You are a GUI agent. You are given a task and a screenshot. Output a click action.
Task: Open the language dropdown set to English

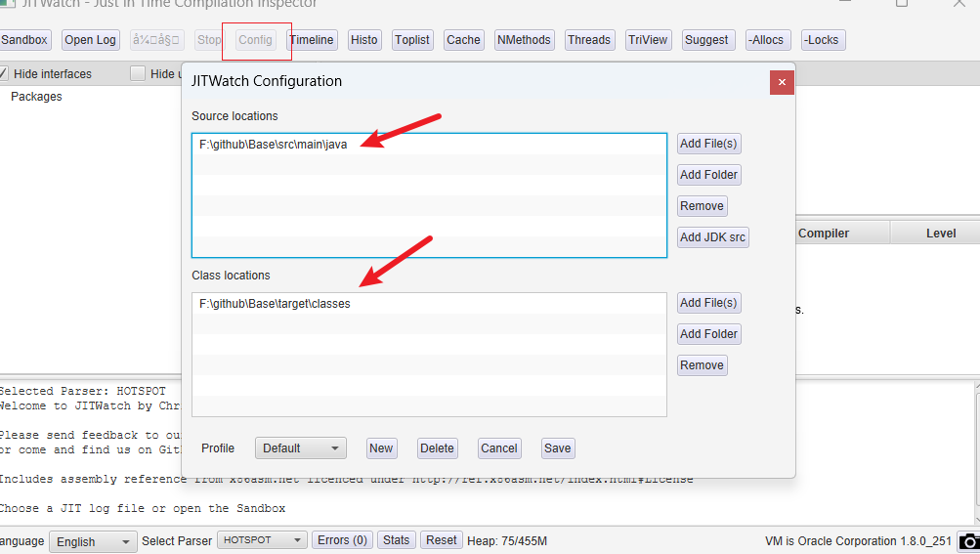[x=94, y=541]
